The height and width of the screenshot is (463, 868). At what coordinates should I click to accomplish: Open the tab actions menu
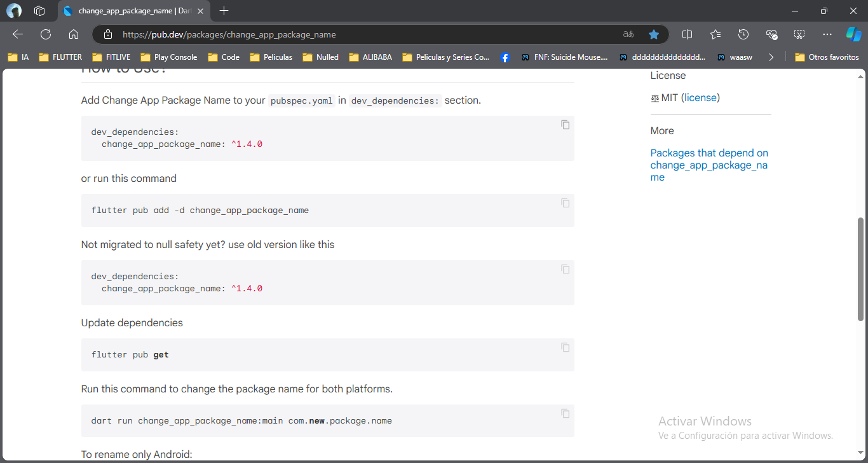coord(39,11)
